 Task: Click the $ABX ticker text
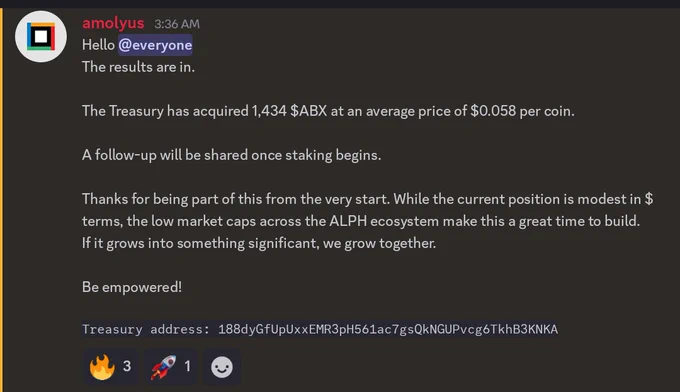tap(308, 111)
